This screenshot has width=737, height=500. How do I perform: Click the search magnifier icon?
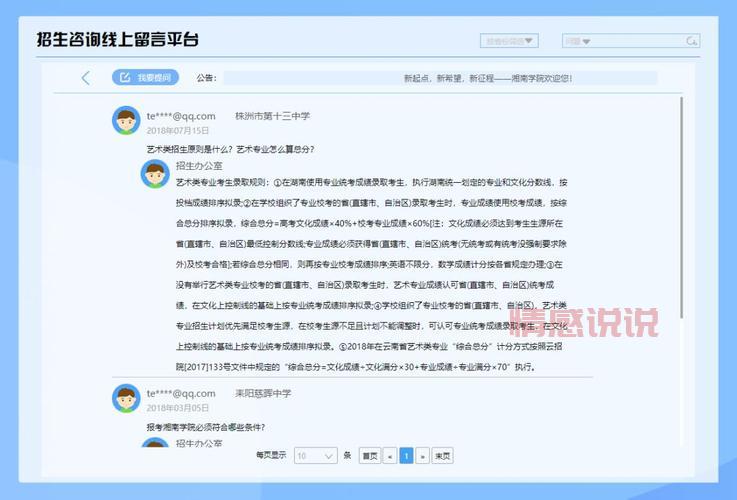point(691,41)
